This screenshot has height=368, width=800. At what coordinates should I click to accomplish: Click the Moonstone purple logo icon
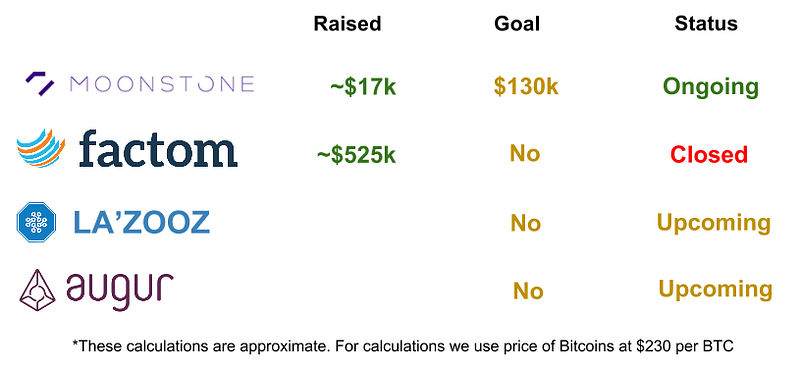point(40,83)
